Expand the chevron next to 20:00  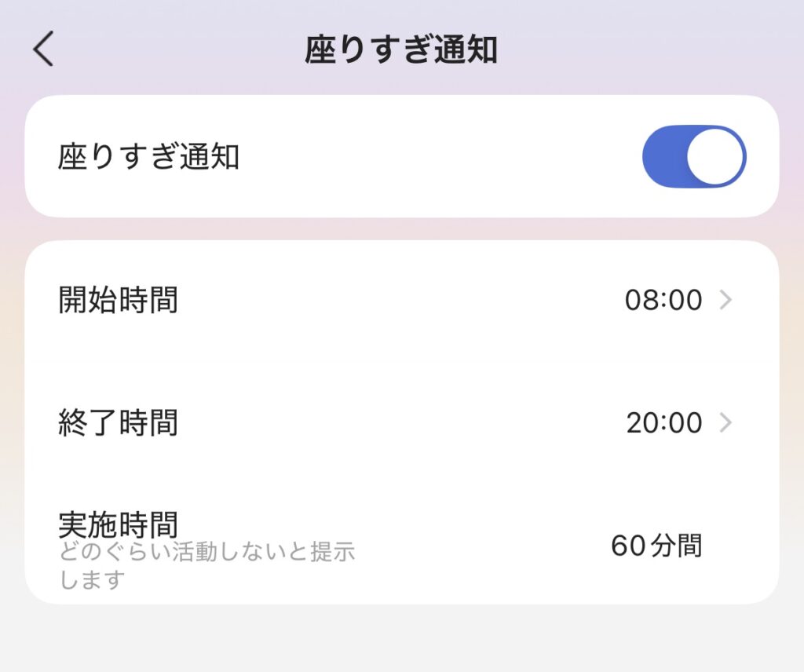[726, 423]
